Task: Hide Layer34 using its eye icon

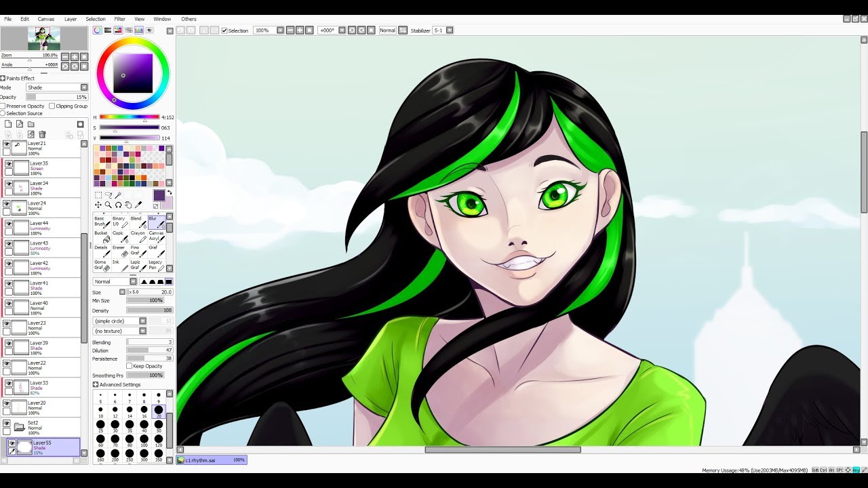Action: point(8,184)
